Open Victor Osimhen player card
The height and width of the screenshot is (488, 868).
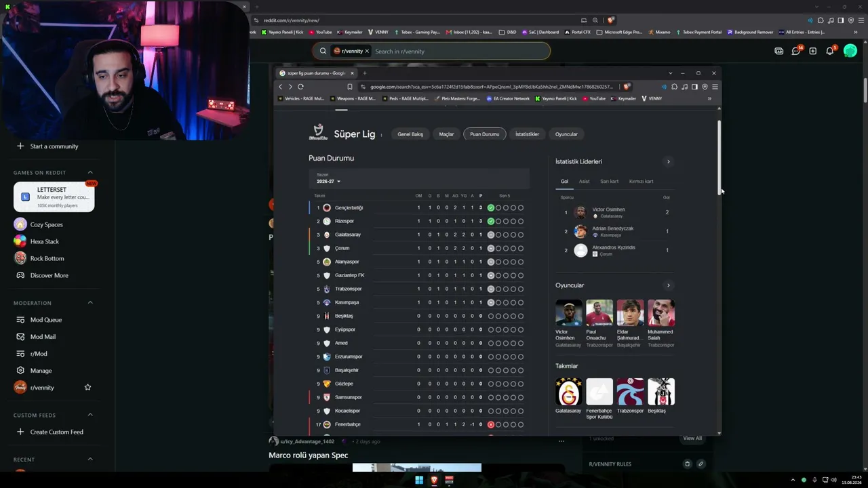click(x=568, y=324)
